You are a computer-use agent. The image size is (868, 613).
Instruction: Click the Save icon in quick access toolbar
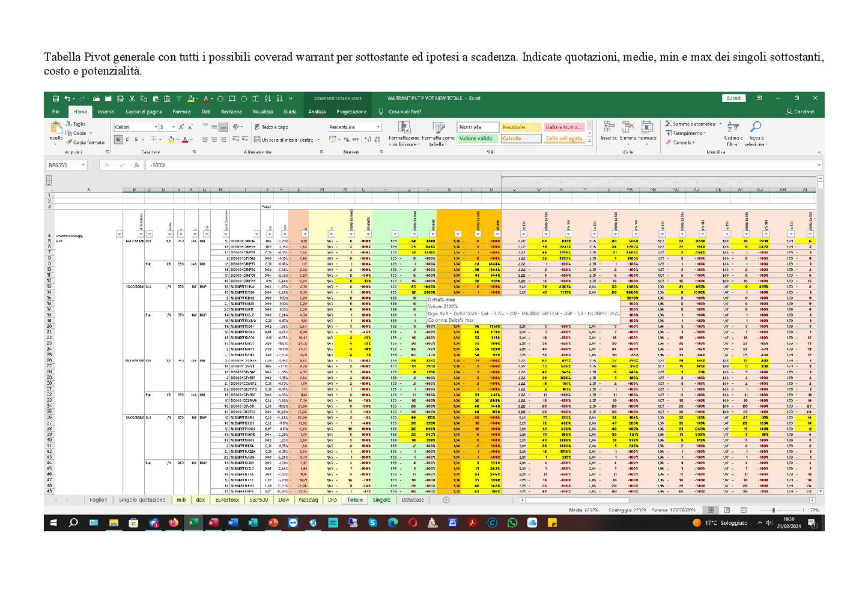click(x=56, y=98)
